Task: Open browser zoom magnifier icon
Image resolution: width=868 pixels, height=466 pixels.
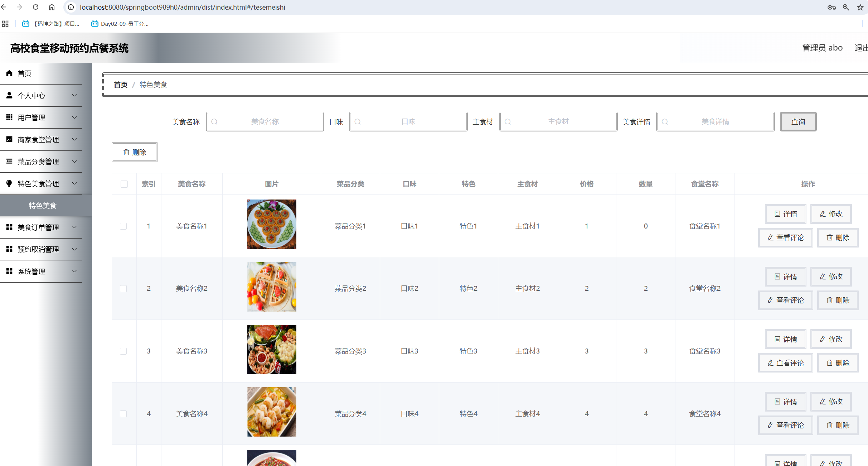Action: tap(846, 7)
